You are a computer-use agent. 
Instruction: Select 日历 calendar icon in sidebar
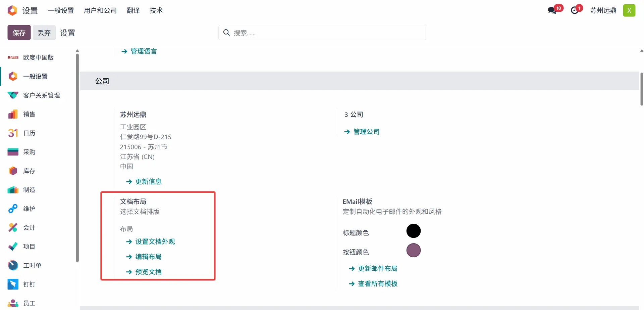coord(13,133)
